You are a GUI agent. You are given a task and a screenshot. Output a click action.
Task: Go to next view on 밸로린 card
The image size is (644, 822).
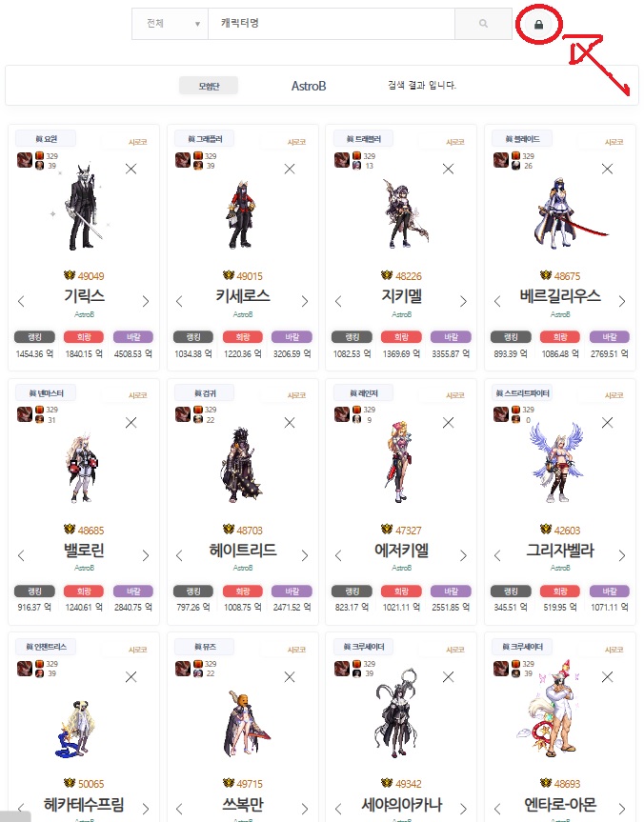click(x=146, y=555)
